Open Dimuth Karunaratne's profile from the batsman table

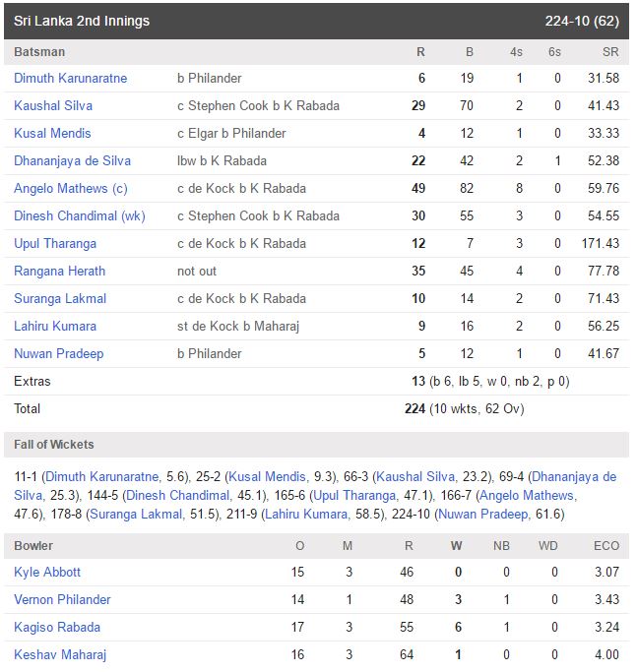pos(70,78)
